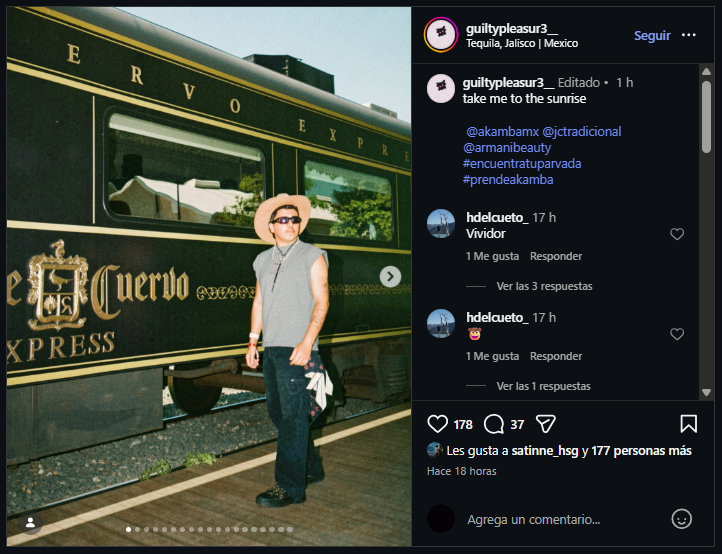Image resolution: width=722 pixels, height=554 pixels.
Task: Open the three-dot more options menu
Action: (688, 35)
